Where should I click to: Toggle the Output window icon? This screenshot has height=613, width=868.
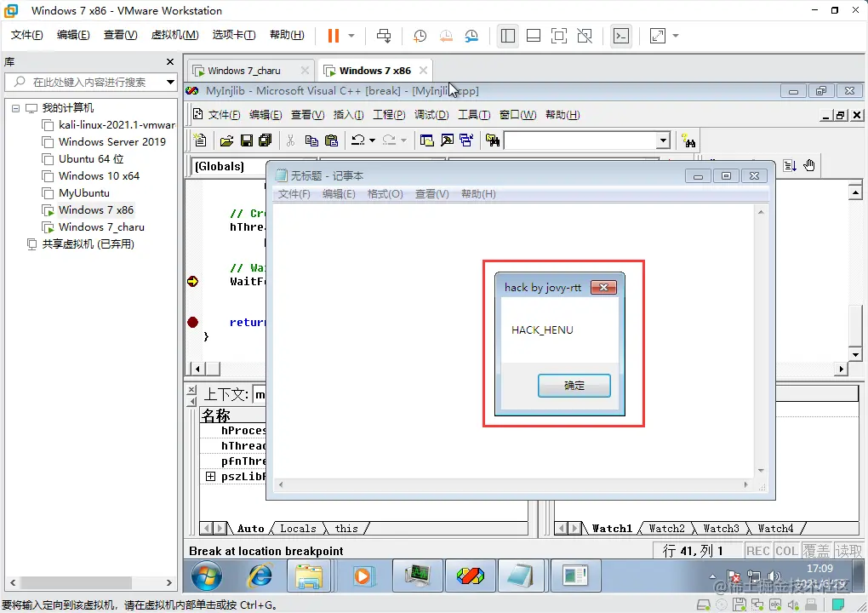click(447, 140)
